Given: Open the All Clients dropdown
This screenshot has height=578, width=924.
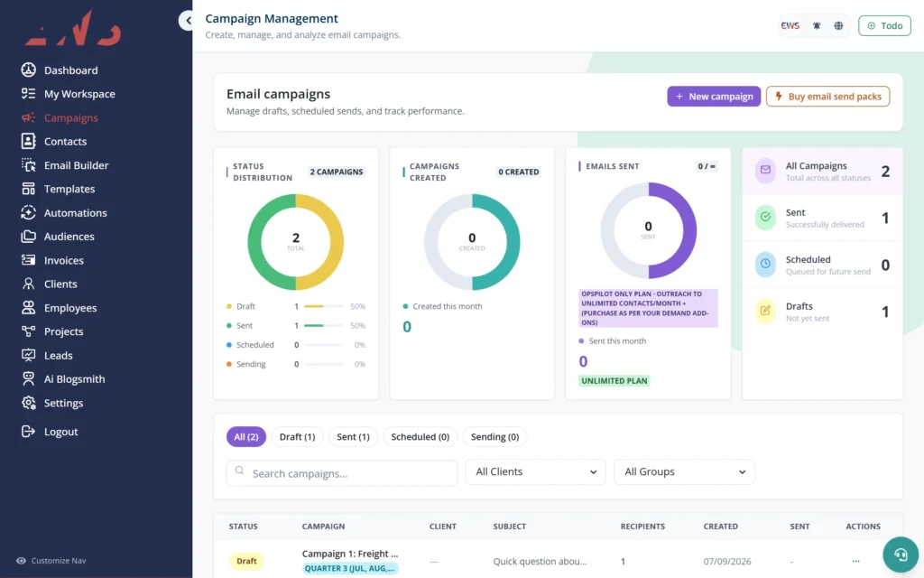Looking at the screenshot, I should click(x=535, y=471).
